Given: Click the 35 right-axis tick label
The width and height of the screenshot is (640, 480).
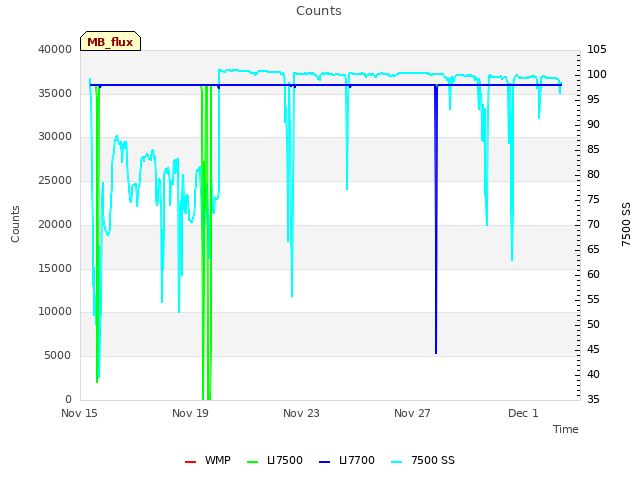Looking at the screenshot, I should [593, 399].
